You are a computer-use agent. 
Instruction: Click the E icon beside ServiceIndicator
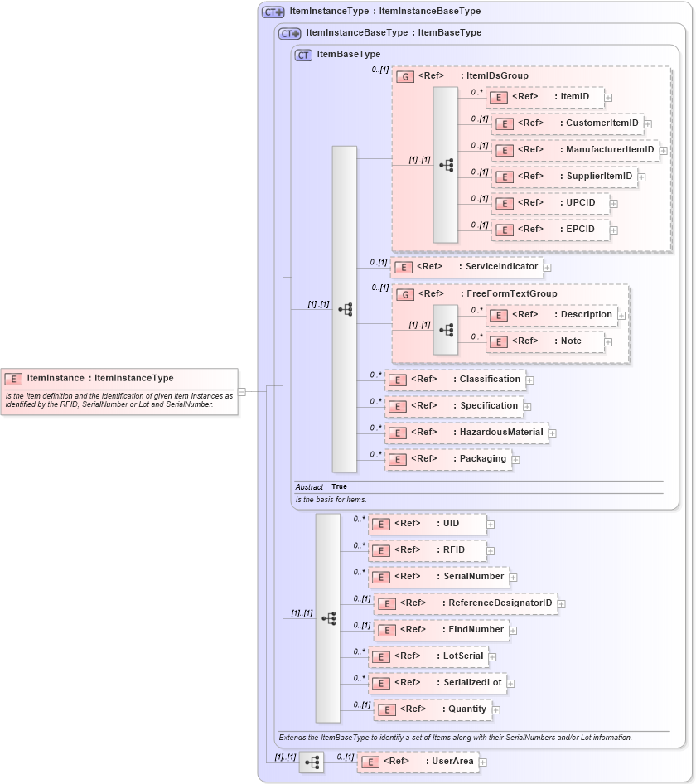click(404, 267)
